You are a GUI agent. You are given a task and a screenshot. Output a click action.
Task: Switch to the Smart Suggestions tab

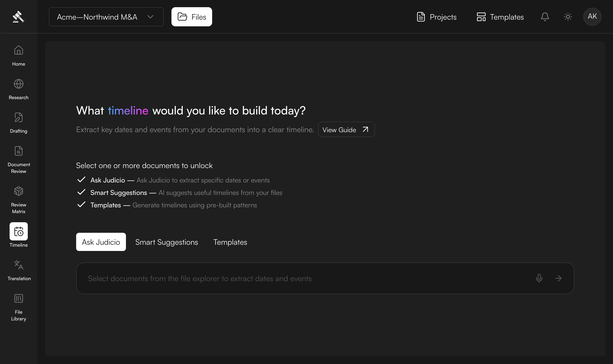(x=167, y=242)
